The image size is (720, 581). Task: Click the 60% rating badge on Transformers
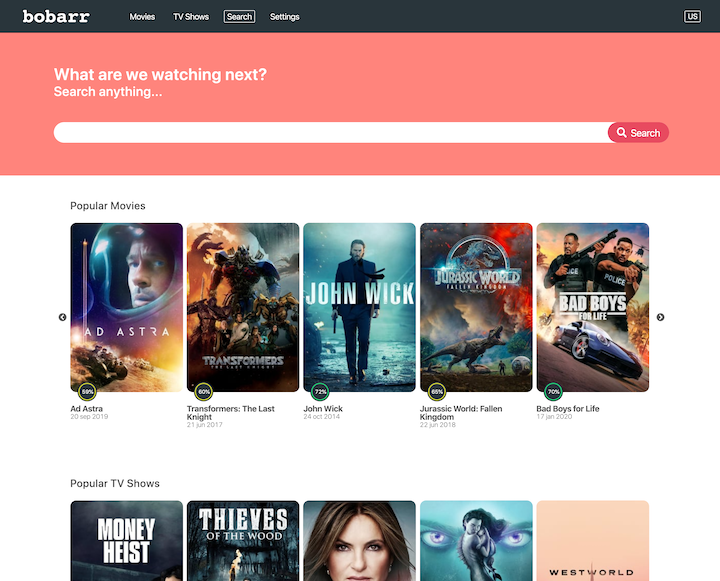[x=204, y=392]
